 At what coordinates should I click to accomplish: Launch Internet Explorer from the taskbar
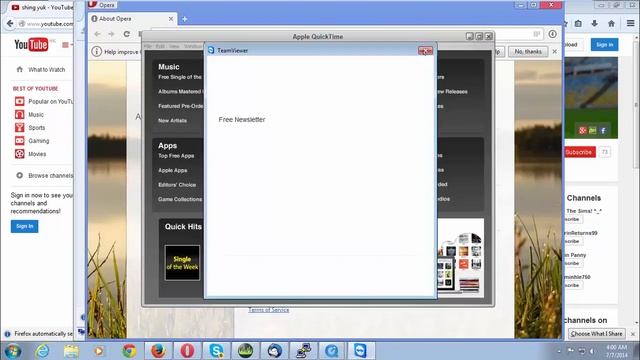[42, 351]
